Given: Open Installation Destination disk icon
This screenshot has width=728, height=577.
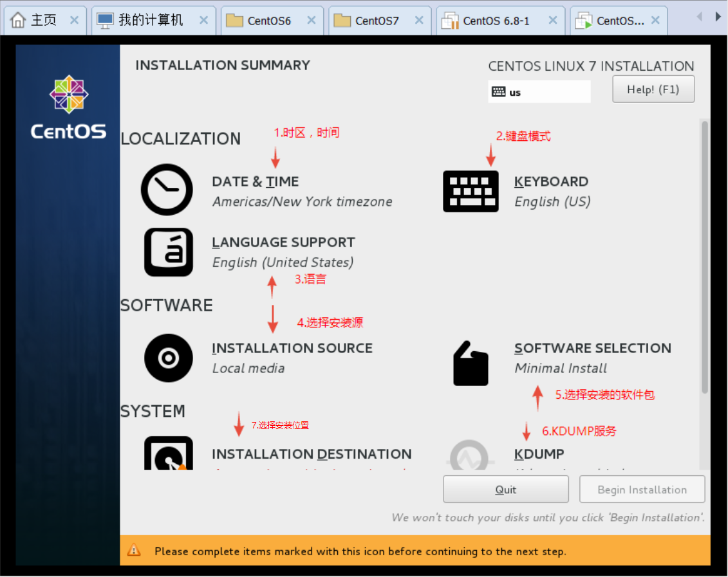Looking at the screenshot, I should (169, 453).
